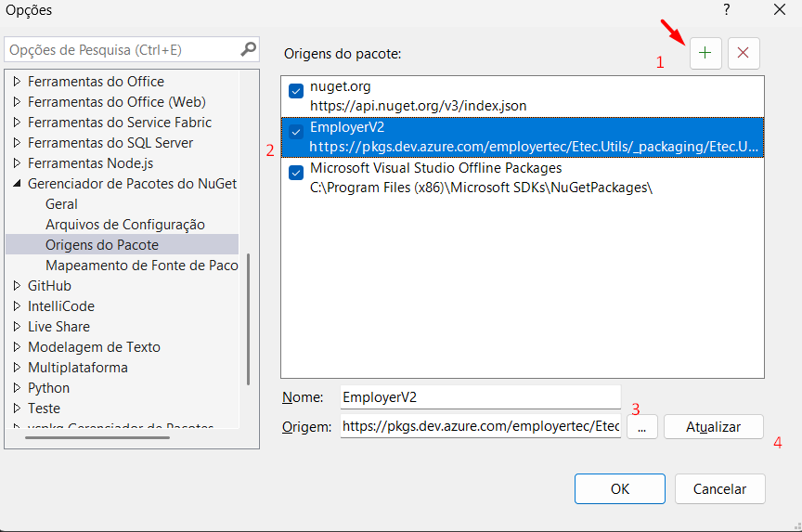Click the Cancelar button

(x=719, y=489)
